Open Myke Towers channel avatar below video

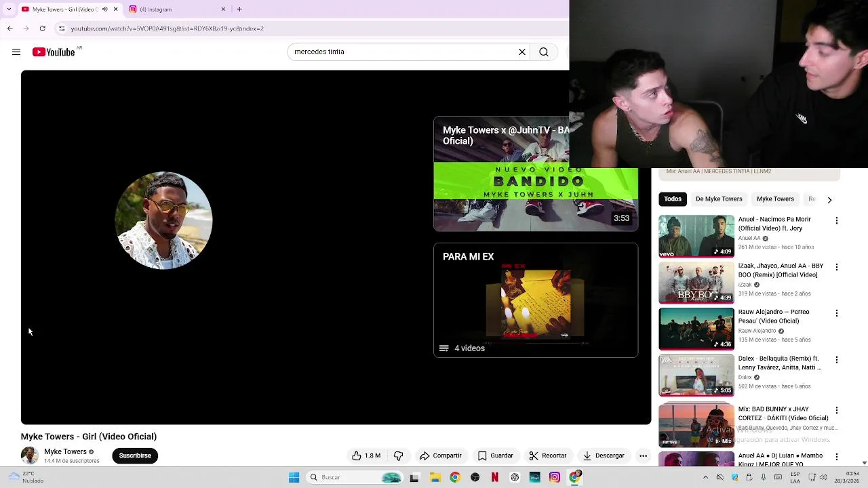pyautogui.click(x=30, y=455)
